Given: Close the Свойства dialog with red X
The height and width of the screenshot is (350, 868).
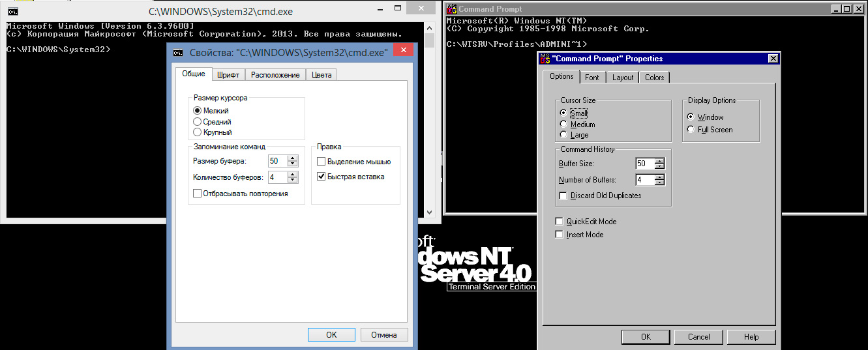Looking at the screenshot, I should click(404, 51).
